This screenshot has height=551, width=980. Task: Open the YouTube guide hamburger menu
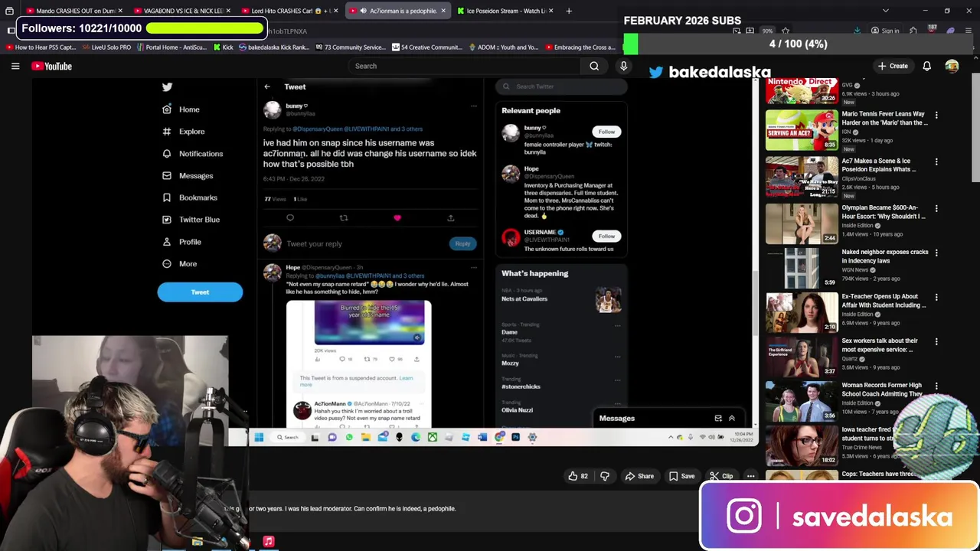point(15,67)
